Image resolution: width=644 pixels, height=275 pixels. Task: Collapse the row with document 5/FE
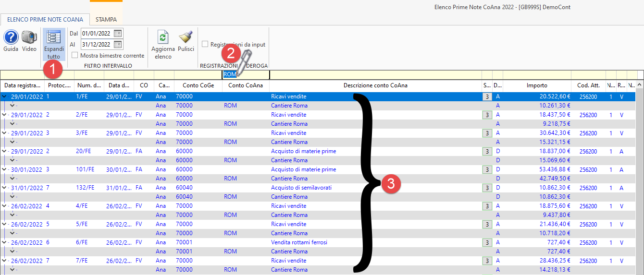4,224
